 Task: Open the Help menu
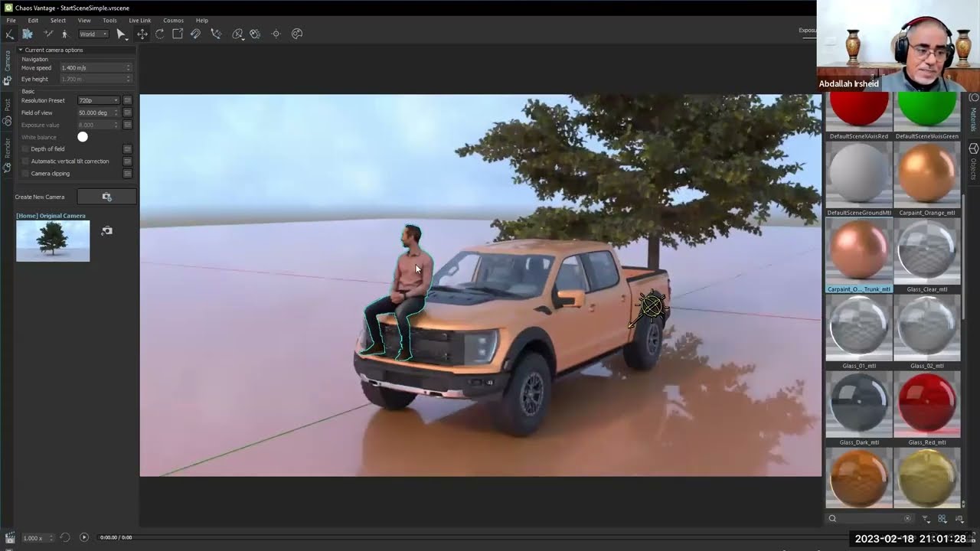tap(202, 21)
